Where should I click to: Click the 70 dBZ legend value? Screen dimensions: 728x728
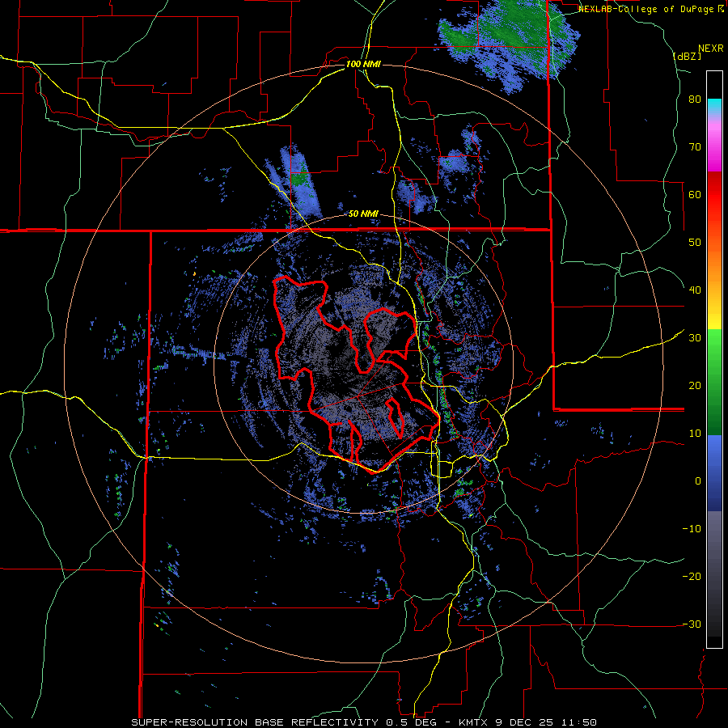(695, 147)
